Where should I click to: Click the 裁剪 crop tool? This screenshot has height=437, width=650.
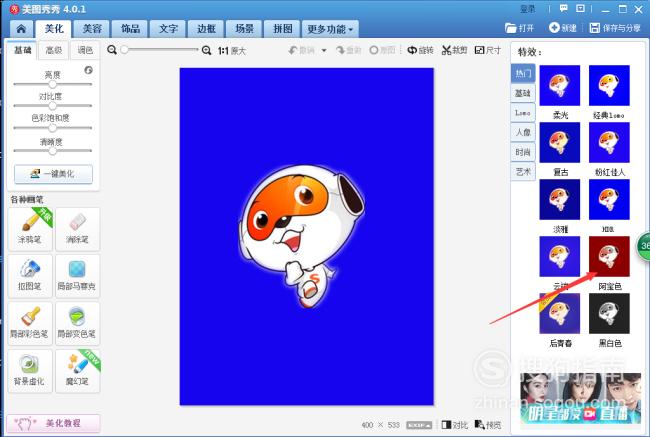pos(454,50)
